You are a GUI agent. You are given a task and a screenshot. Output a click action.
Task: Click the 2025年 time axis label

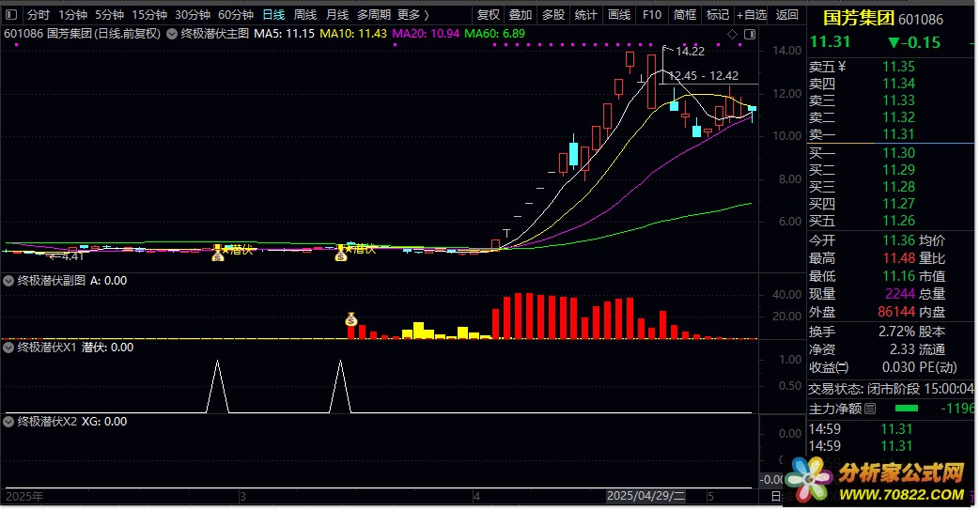coord(24,497)
